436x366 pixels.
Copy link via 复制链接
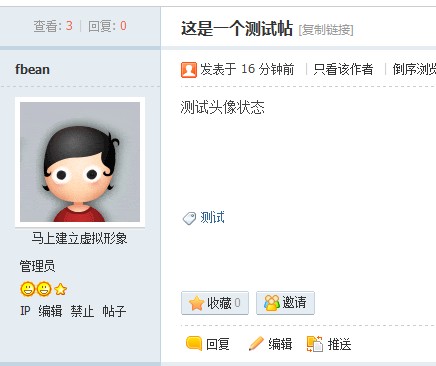[326, 30]
